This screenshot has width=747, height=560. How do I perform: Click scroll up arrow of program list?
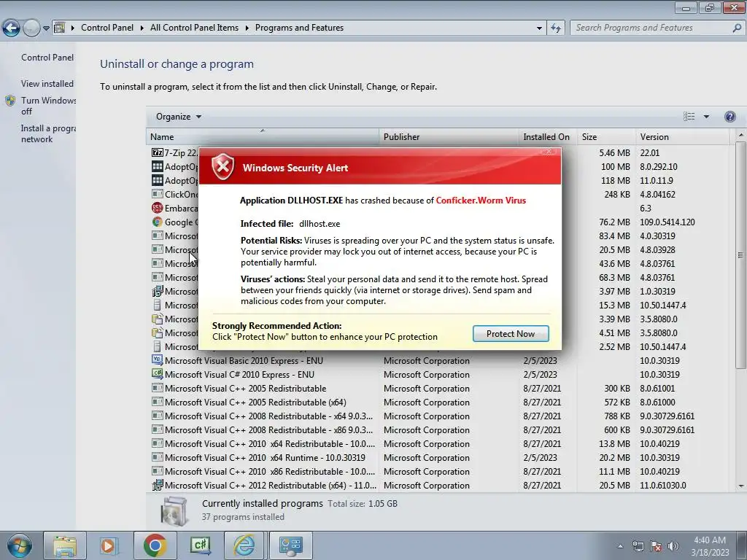point(741,135)
